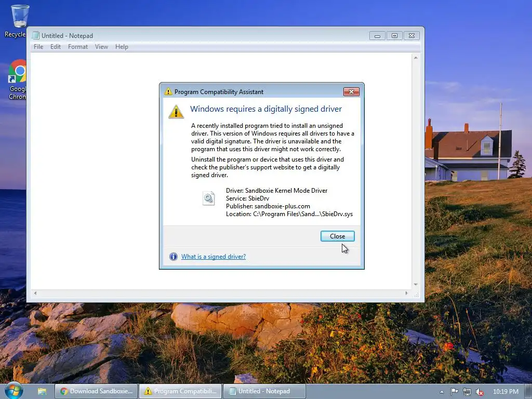The width and height of the screenshot is (532, 399).
Task: Click the muted volume speaker tray icon
Action: [480, 392]
